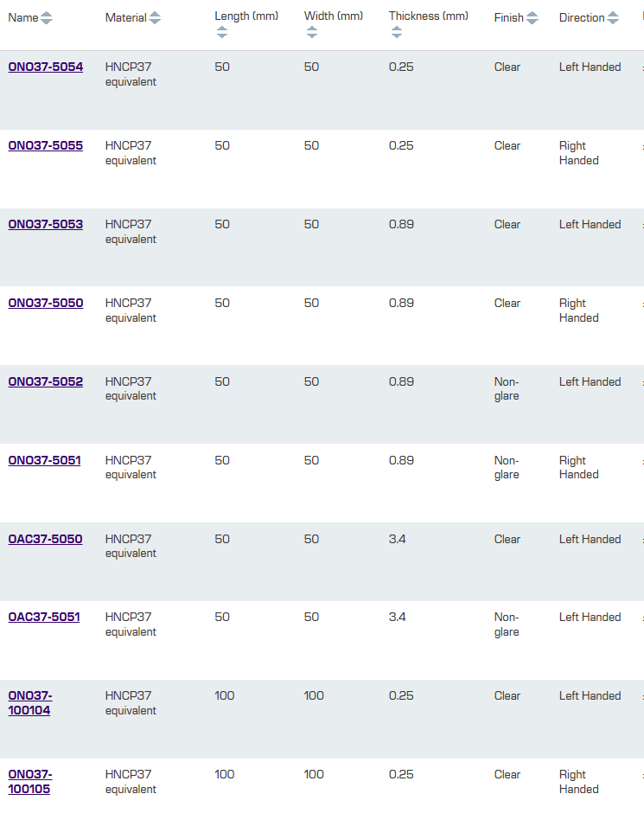Select the ONO37-5052 link
This screenshot has height=826, width=644.
pos(46,382)
